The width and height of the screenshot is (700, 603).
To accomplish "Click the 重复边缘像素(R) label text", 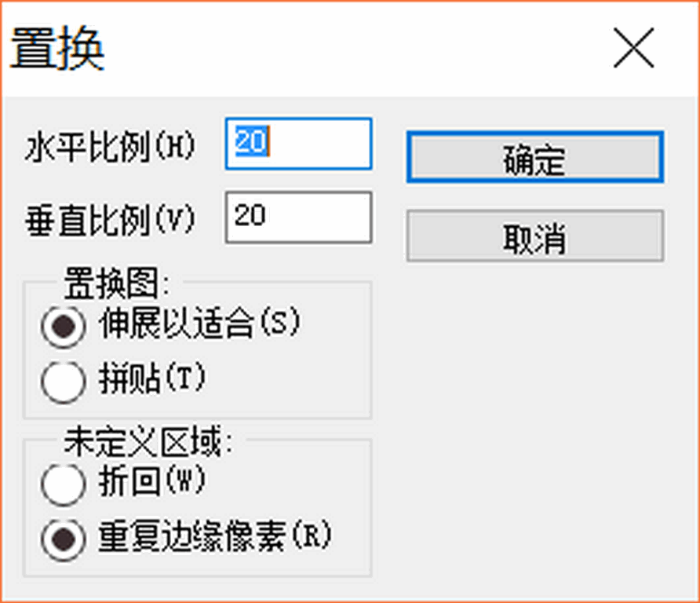I will tap(215, 539).
